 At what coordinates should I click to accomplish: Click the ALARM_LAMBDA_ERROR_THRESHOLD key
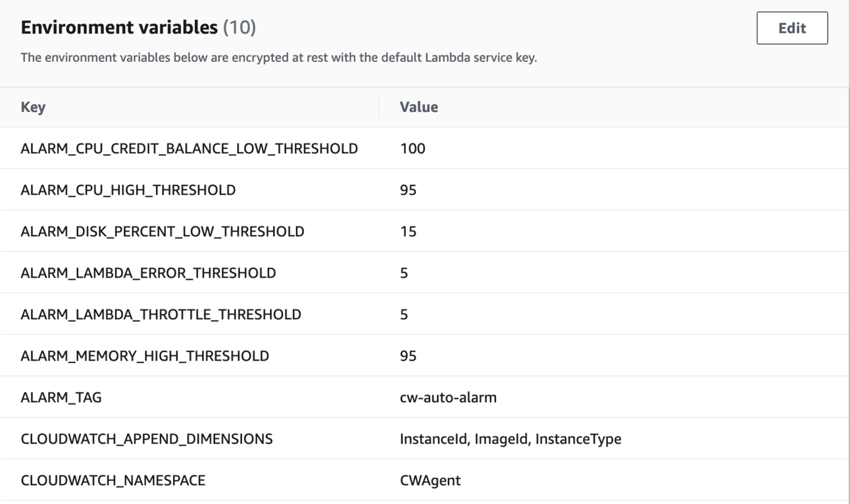tap(148, 273)
